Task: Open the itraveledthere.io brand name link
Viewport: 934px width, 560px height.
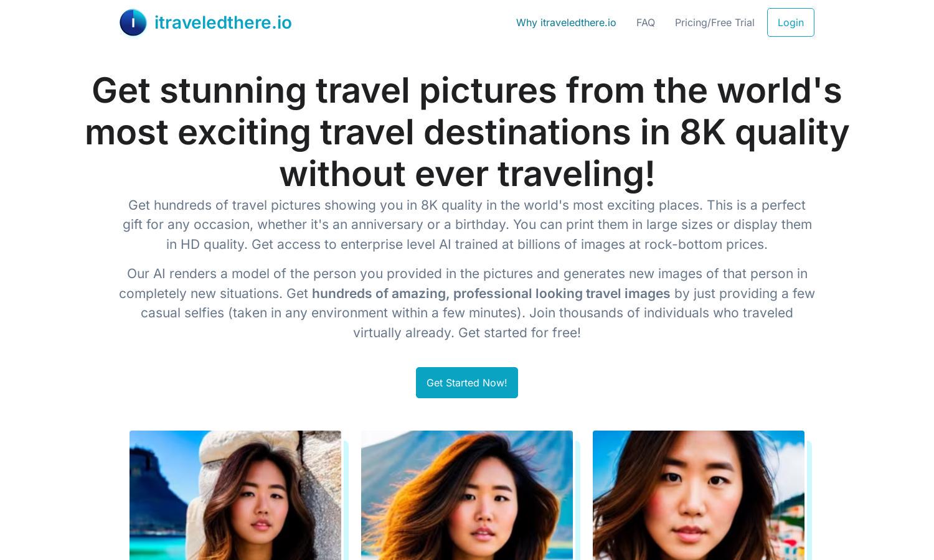Action: 223,22
